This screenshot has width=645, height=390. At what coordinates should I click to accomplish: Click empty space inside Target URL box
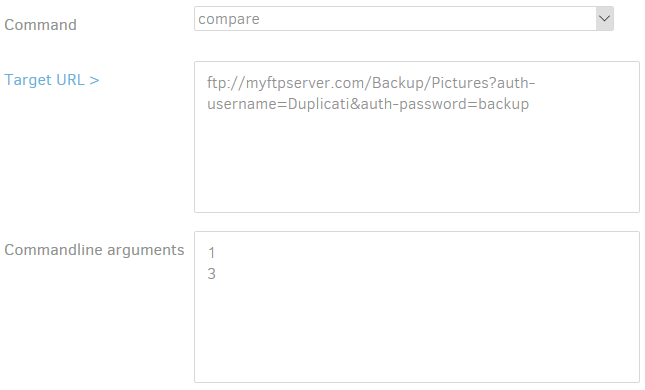(417, 165)
